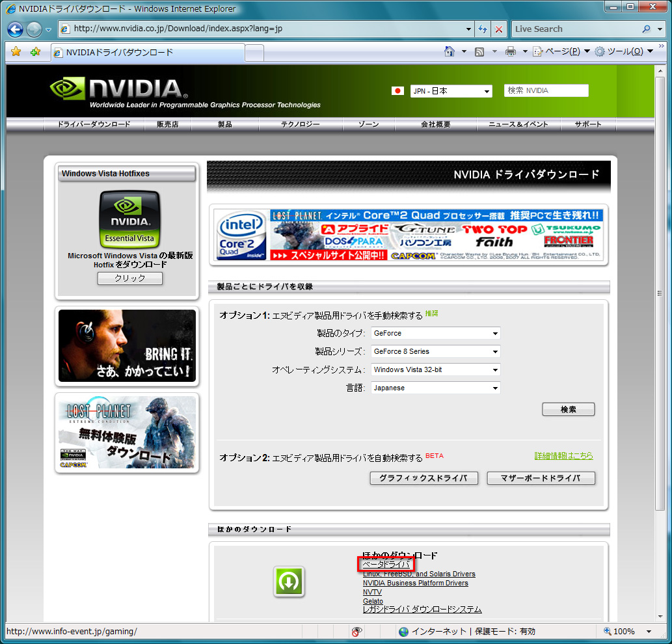Click the ベータドライバ link
672x644 pixels.
(386, 564)
